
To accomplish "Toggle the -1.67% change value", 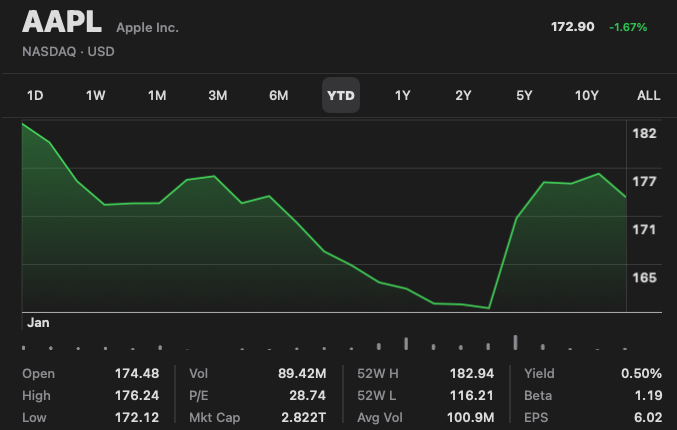I will 628,27.
